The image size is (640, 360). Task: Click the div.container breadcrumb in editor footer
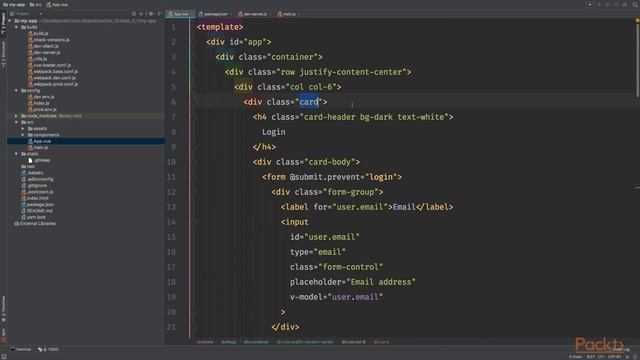pos(256,342)
